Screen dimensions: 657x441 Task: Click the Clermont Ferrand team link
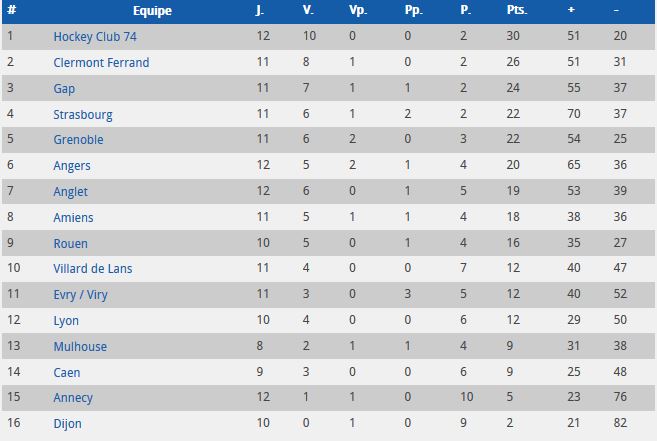[x=101, y=62]
